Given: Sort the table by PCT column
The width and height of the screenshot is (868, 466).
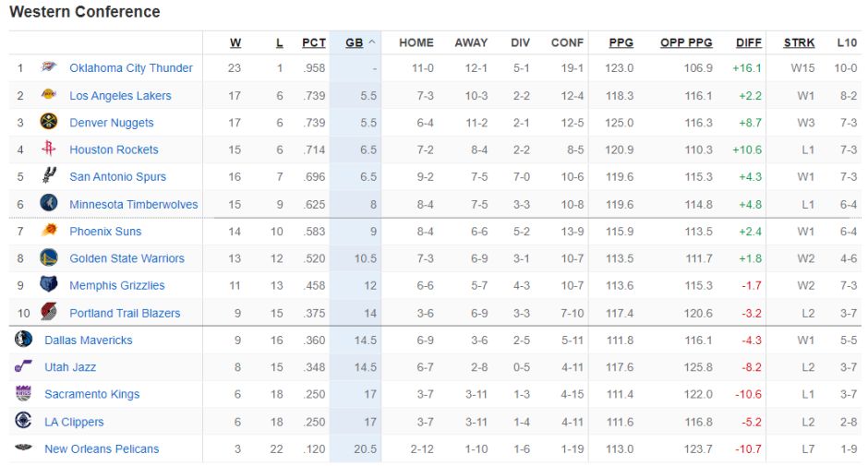Looking at the screenshot, I should pos(314,42).
